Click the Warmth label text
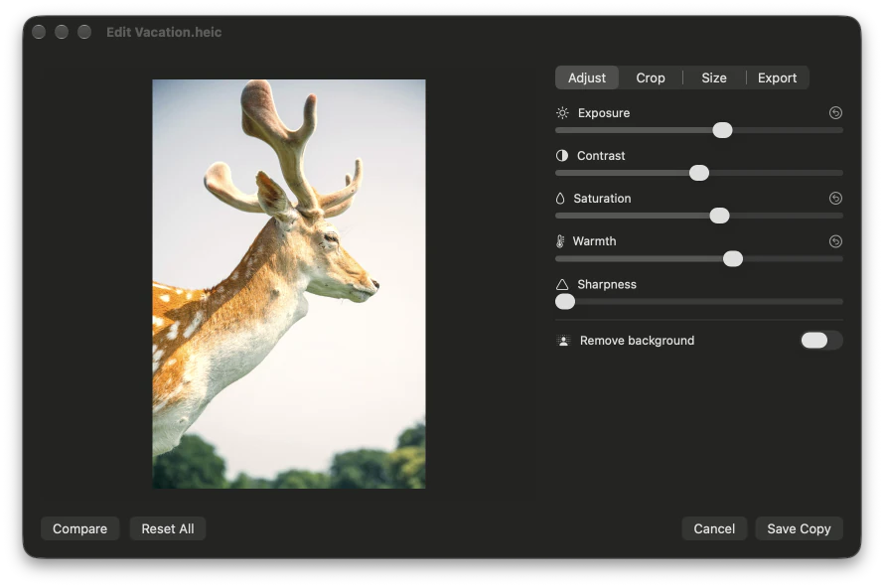Screen dimensions: 884x588 point(594,241)
